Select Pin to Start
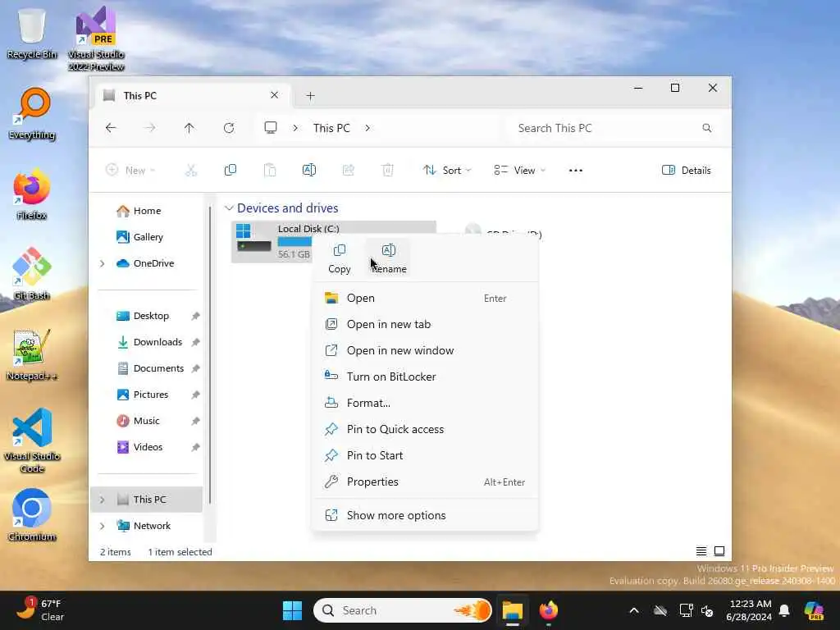 [425, 456]
